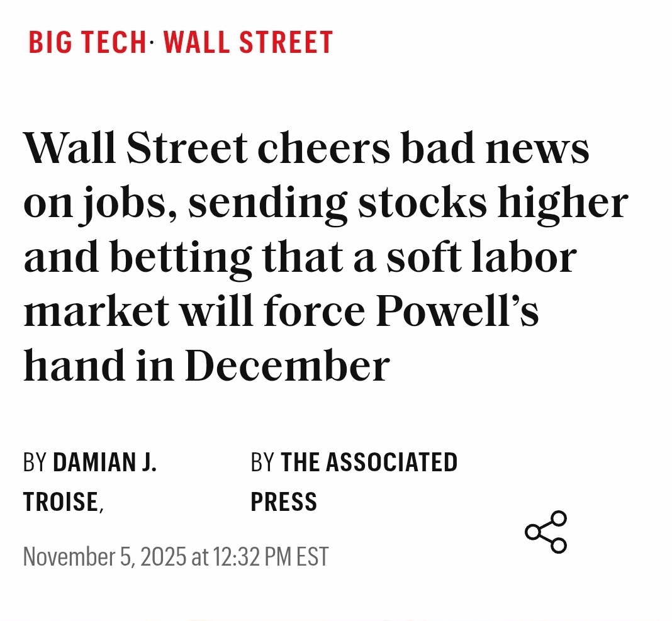Click the 12:32 PM EST time
Viewport: 672px width, 621px height.
[x=271, y=557]
